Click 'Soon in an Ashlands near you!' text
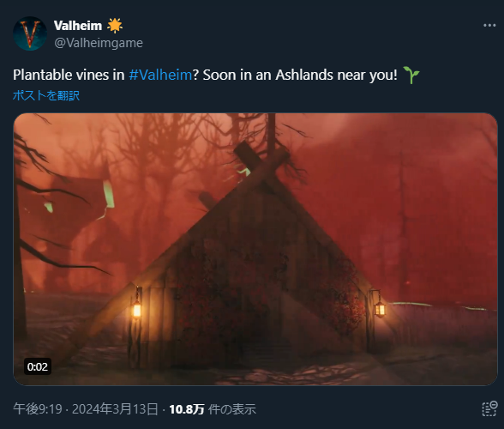504x429 pixels. 300,75
